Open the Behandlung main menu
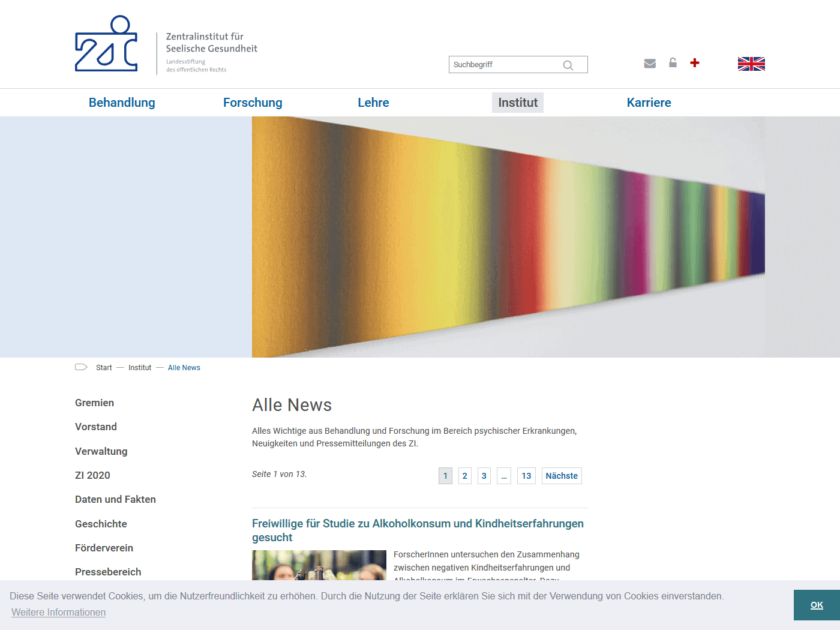The image size is (840, 630). (122, 103)
